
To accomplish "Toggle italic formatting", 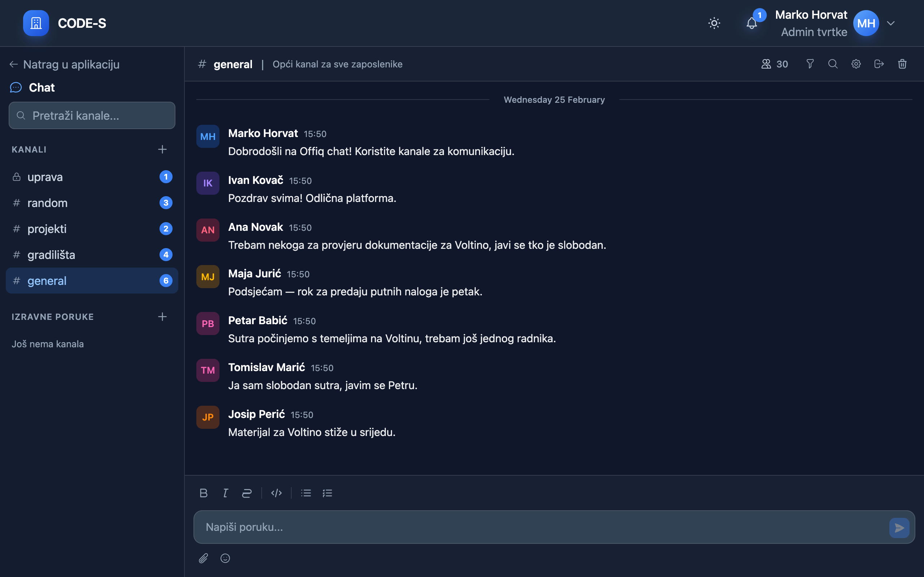I will pos(225,493).
